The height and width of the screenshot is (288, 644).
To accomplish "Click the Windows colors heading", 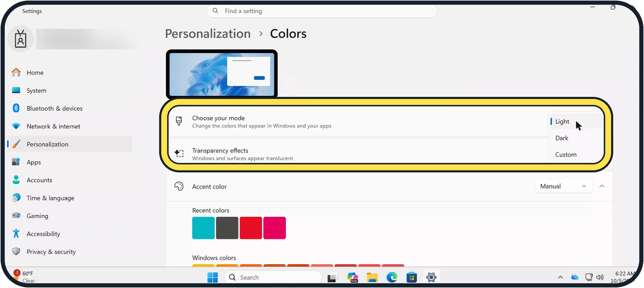I will (x=214, y=258).
